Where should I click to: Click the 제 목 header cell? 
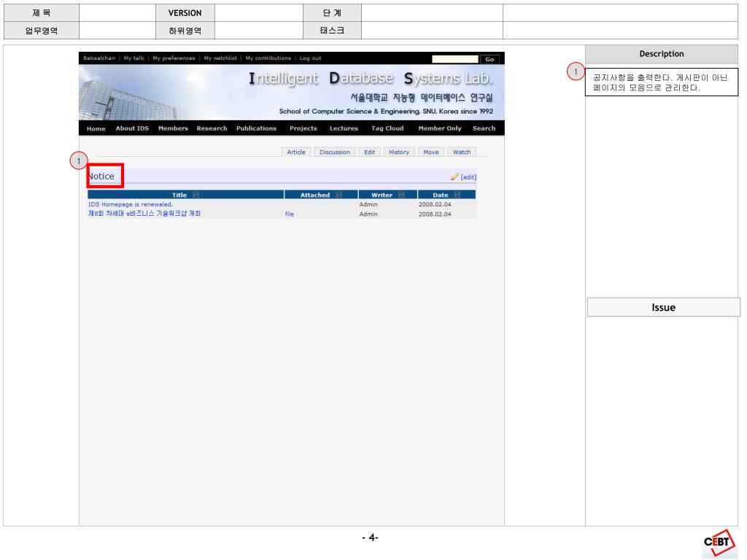coord(42,13)
